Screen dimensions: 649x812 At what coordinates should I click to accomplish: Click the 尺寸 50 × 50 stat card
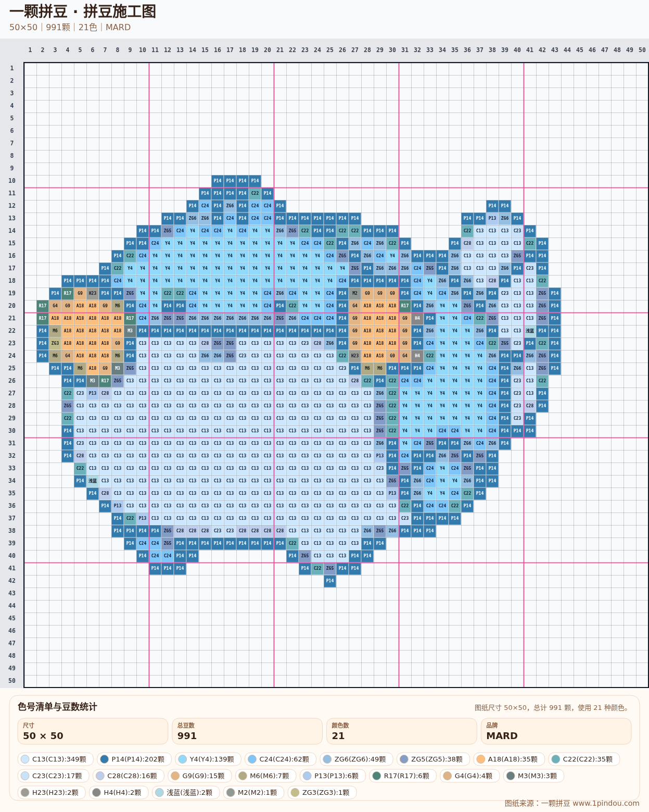pyautogui.click(x=93, y=731)
